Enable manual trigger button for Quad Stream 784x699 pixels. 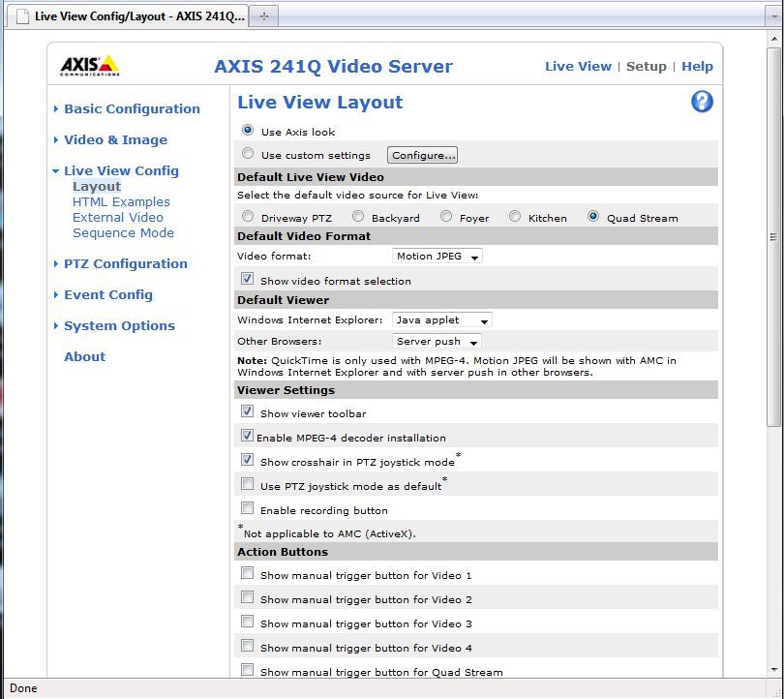pos(247,670)
